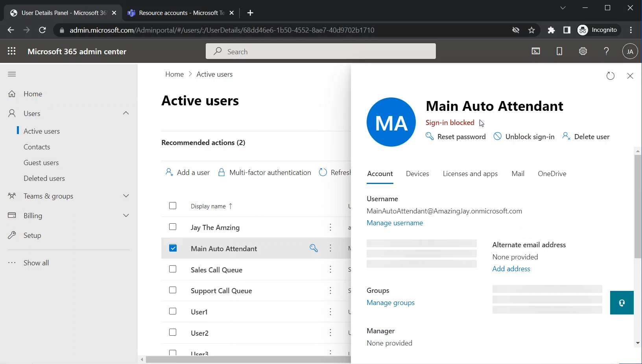Click Unblock sign-in button
Screen dimensions: 642x364
click(524, 137)
